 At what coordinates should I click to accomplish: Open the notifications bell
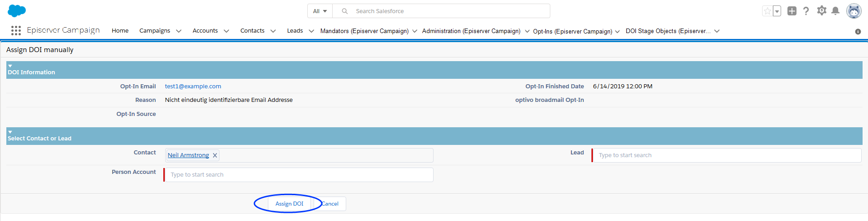pos(835,11)
